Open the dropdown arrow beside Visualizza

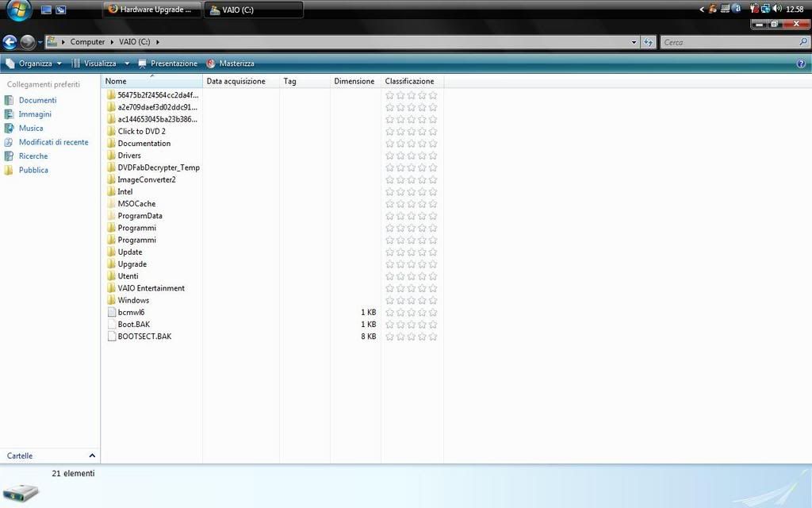point(127,63)
